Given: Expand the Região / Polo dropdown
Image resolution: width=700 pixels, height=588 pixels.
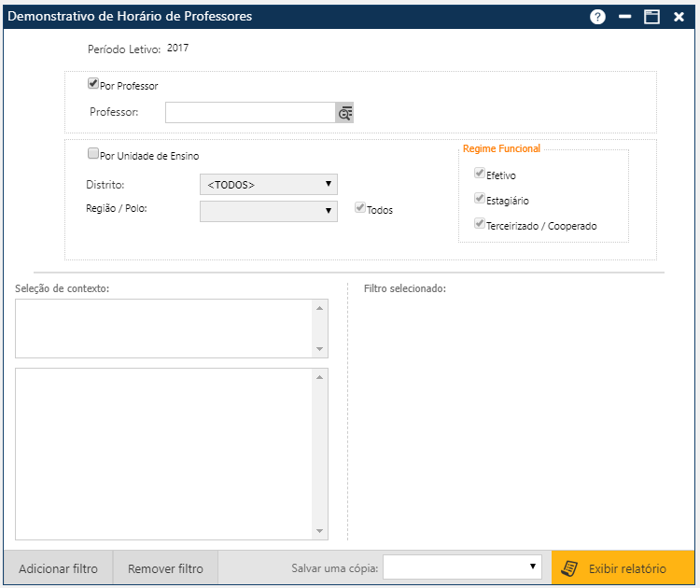Looking at the screenshot, I should coord(269,211).
